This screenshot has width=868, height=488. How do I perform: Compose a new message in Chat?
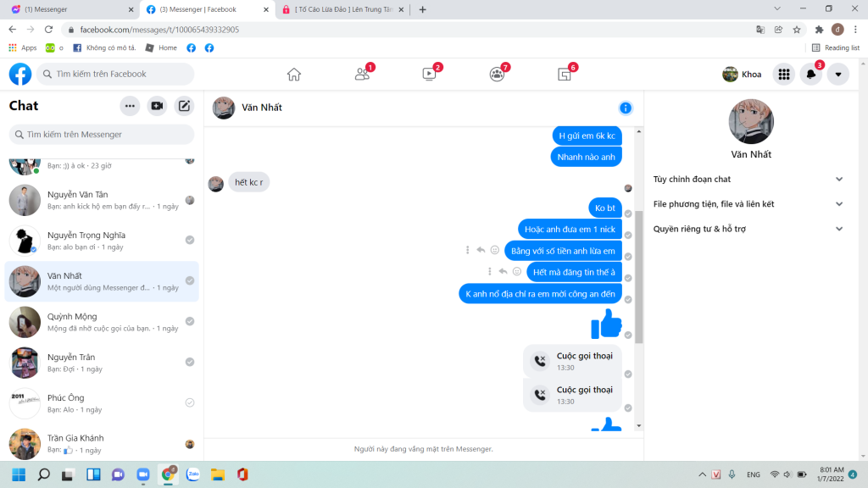coord(184,106)
